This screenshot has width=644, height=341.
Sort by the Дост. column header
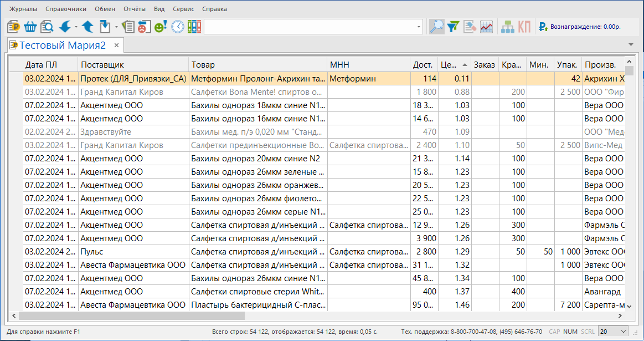pos(424,64)
